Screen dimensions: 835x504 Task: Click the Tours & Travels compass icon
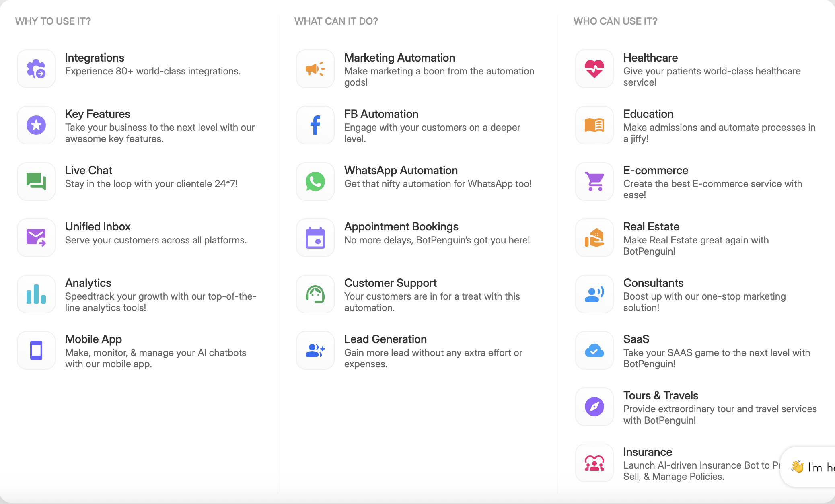[x=594, y=407]
